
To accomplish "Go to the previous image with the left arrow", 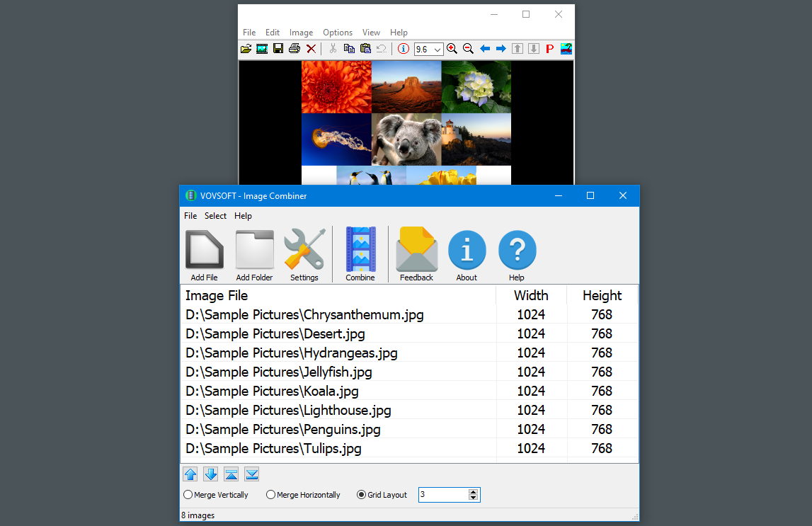I will (485, 49).
